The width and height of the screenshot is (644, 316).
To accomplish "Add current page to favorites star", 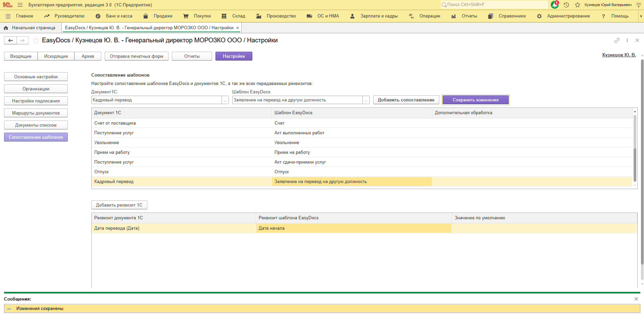I will coord(36,41).
